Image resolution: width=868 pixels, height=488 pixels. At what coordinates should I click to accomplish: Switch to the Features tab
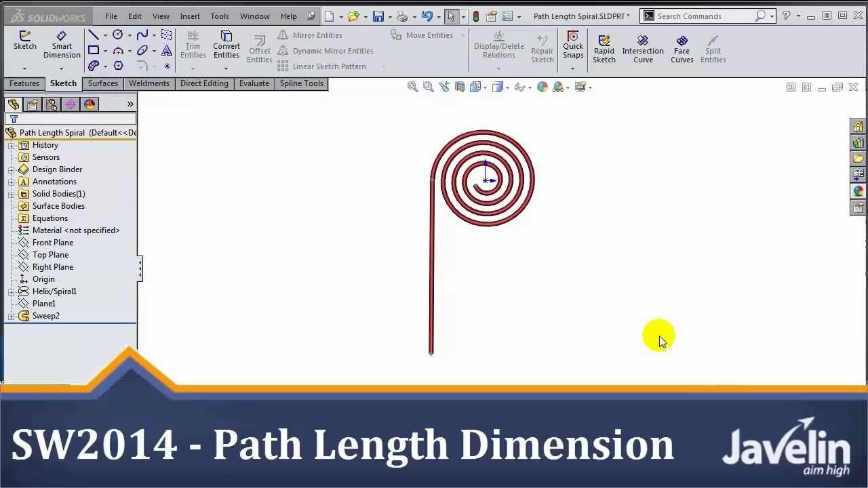pos(24,83)
